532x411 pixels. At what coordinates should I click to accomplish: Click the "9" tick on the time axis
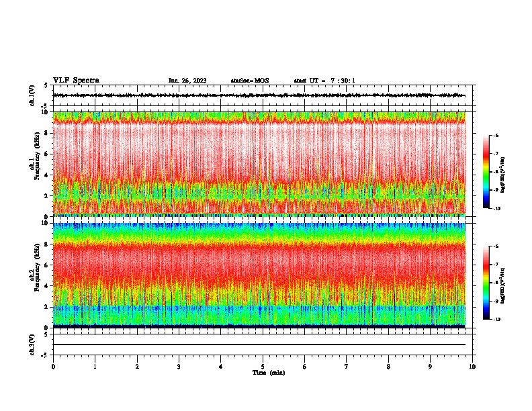[430, 367]
